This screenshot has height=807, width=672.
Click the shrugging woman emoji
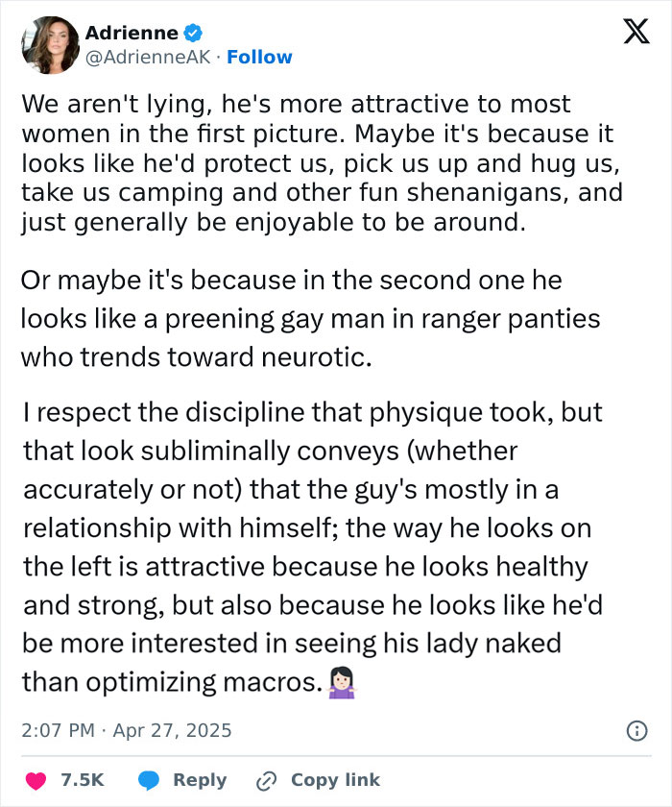click(x=341, y=684)
